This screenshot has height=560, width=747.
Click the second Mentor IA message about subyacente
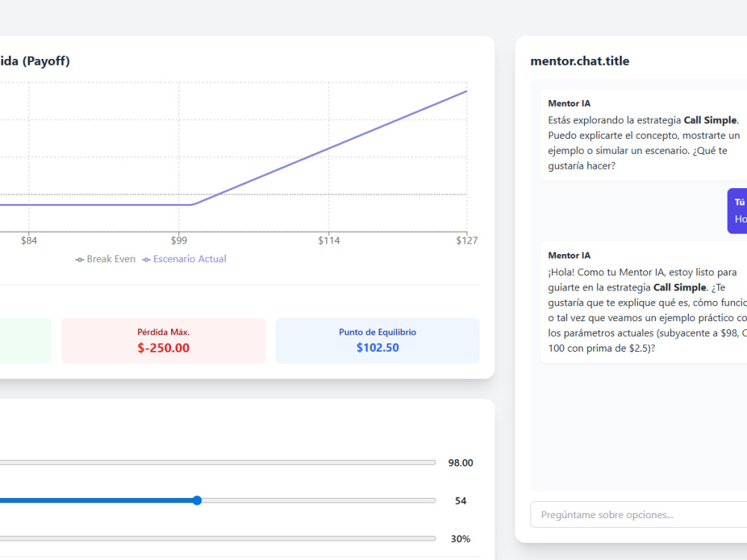tap(644, 302)
